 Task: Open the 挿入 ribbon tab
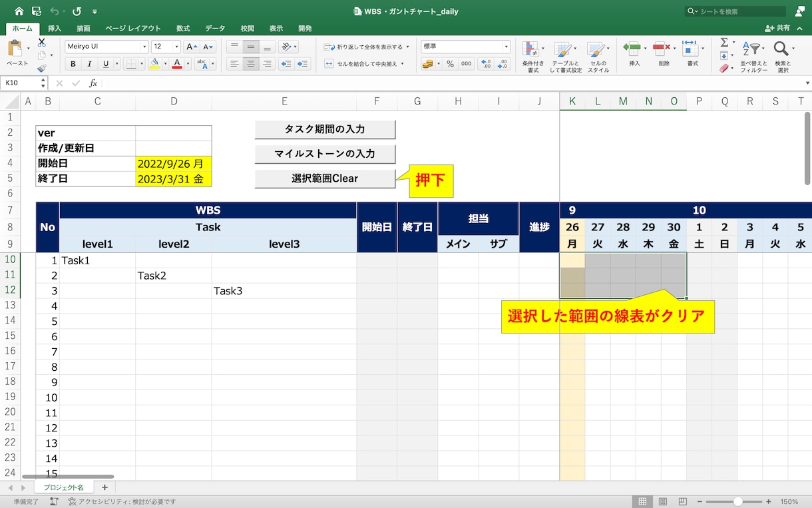[55, 29]
